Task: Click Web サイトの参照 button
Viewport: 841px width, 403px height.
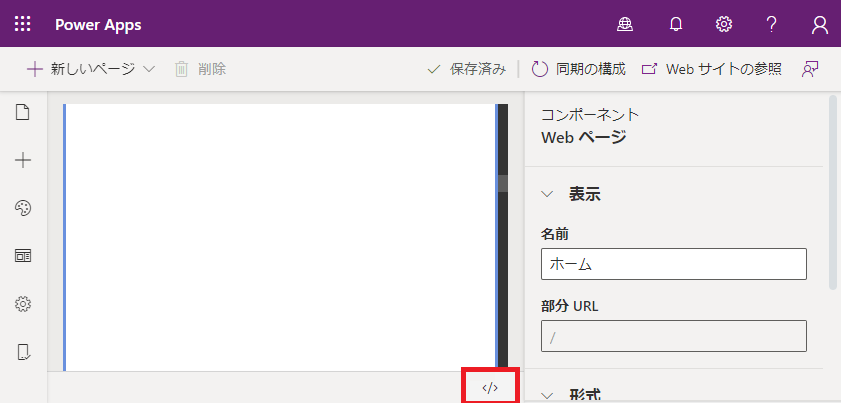Action: point(711,69)
